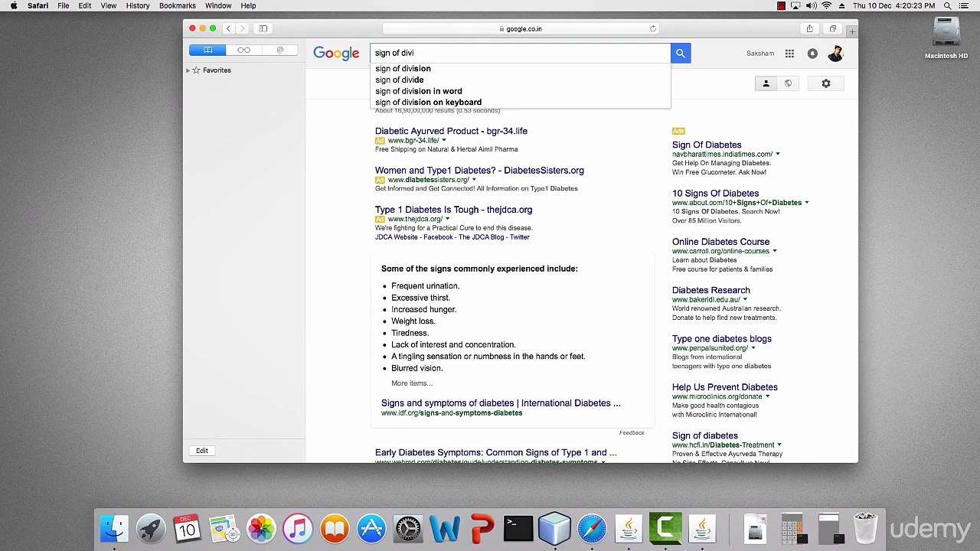Open Finder from the Dock
This screenshot has height=551, width=980.
click(114, 528)
